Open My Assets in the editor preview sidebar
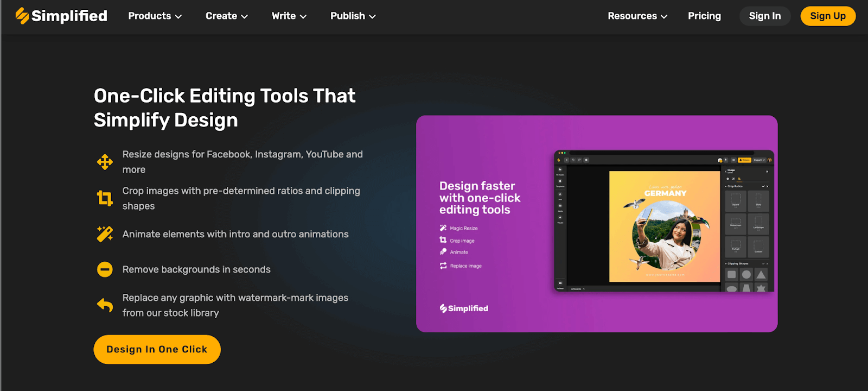Screen dimensions: 868x391 click(x=560, y=171)
